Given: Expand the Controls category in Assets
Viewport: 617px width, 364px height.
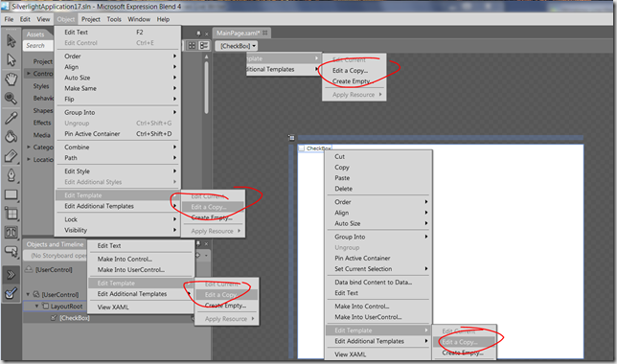Looking at the screenshot, I should [x=29, y=73].
